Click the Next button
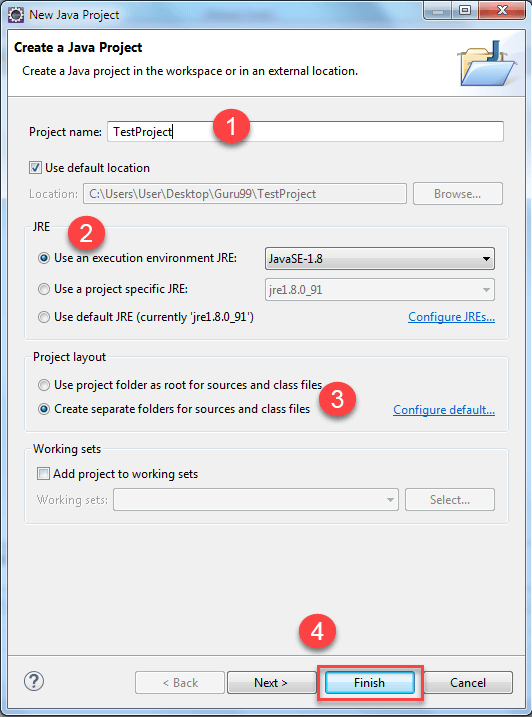Screen dimensions: 532x717 tap(271, 683)
